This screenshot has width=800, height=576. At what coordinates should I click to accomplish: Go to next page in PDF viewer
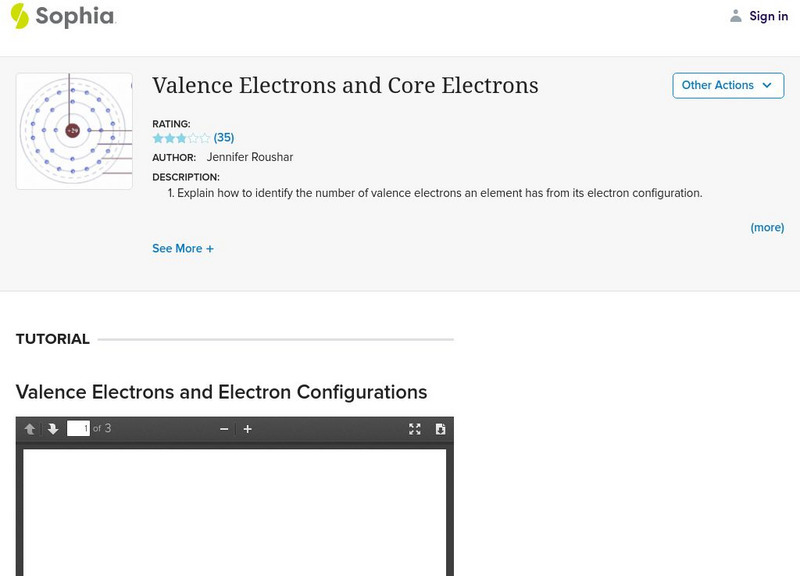click(53, 429)
